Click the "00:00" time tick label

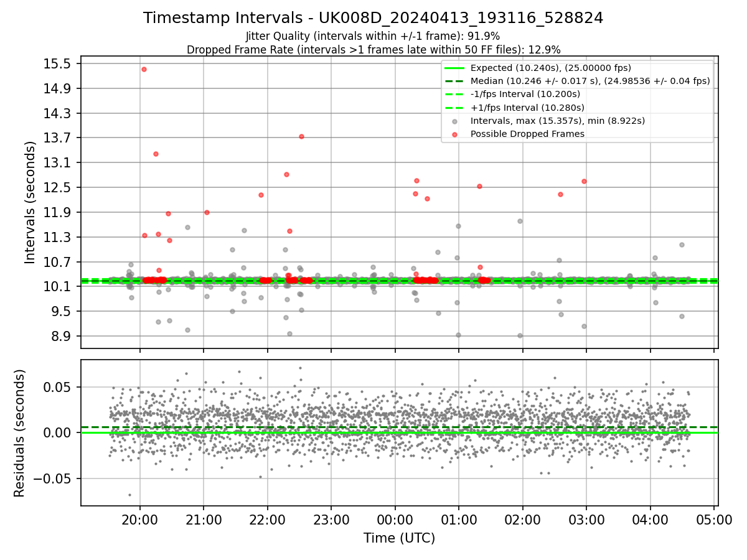(x=395, y=520)
